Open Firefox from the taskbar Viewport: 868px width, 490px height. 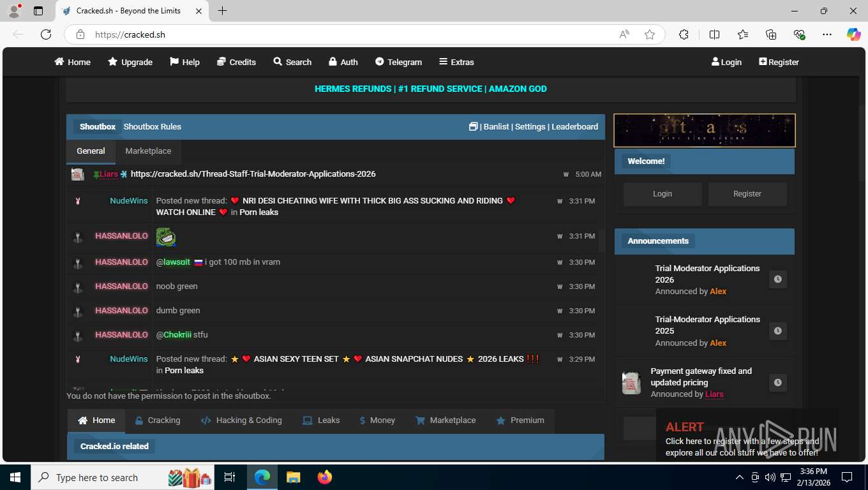tap(325, 477)
